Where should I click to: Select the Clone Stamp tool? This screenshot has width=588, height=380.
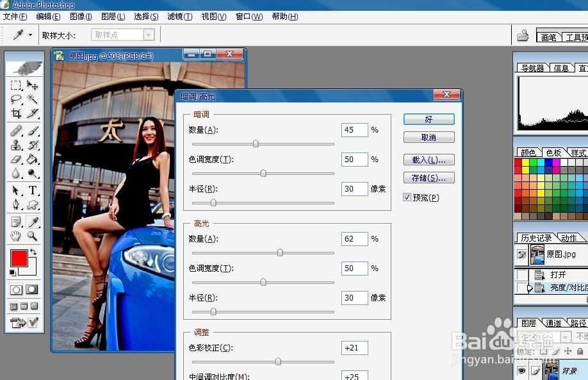coord(15,145)
